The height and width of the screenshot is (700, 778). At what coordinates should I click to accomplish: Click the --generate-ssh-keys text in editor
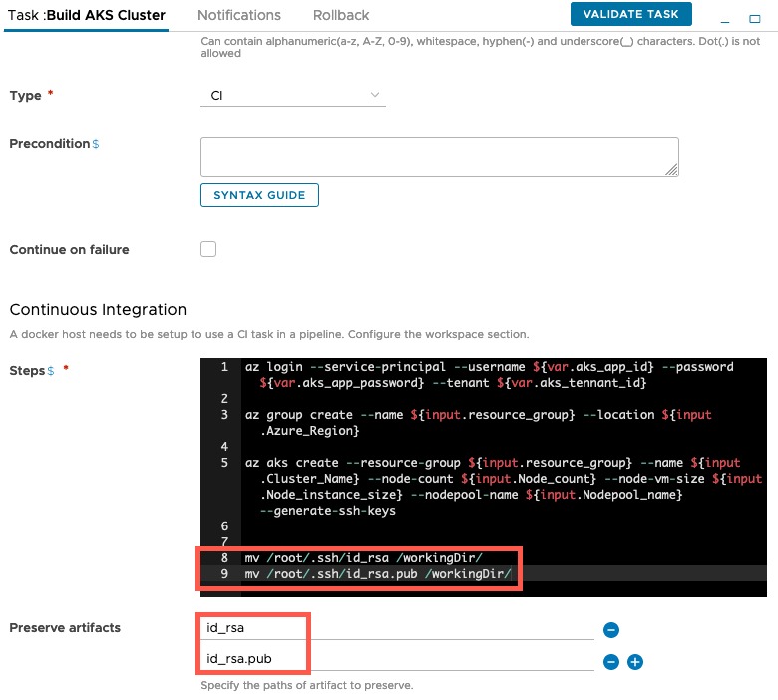[328, 511]
